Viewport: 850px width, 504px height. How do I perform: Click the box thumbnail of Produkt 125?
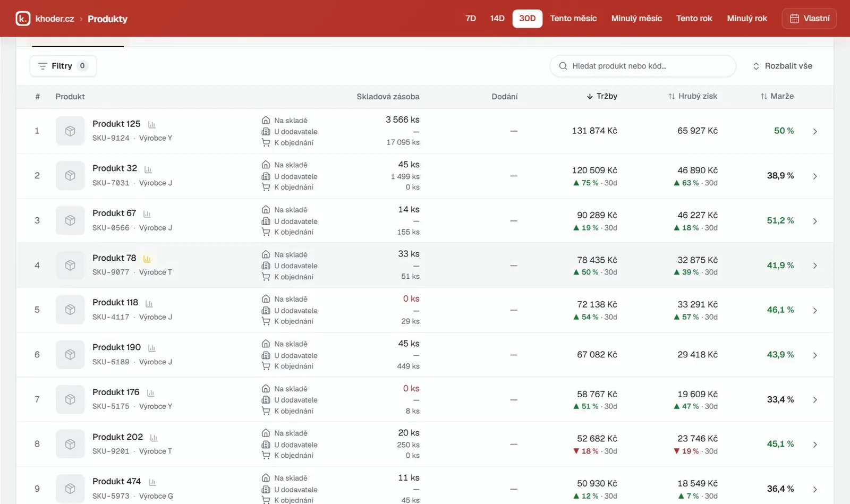[70, 131]
